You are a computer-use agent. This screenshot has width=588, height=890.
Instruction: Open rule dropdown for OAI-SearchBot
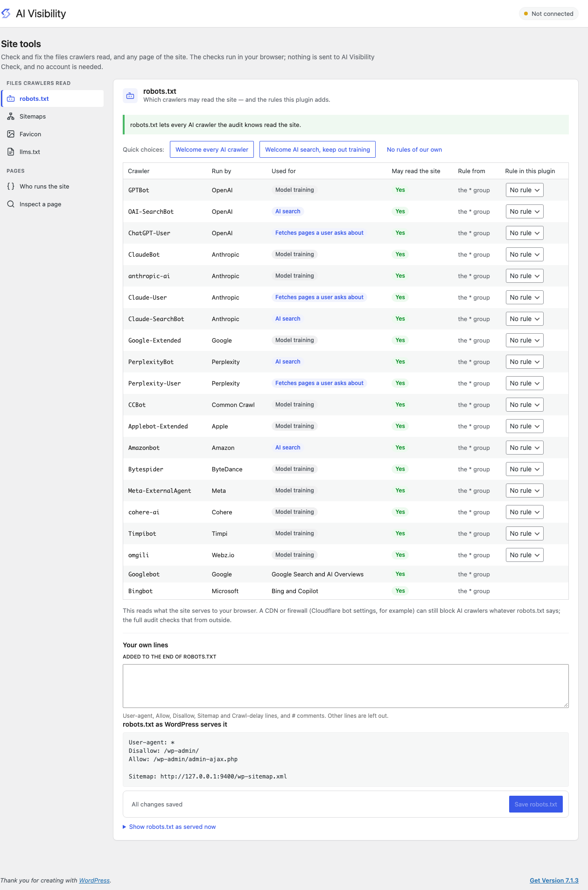[525, 212]
